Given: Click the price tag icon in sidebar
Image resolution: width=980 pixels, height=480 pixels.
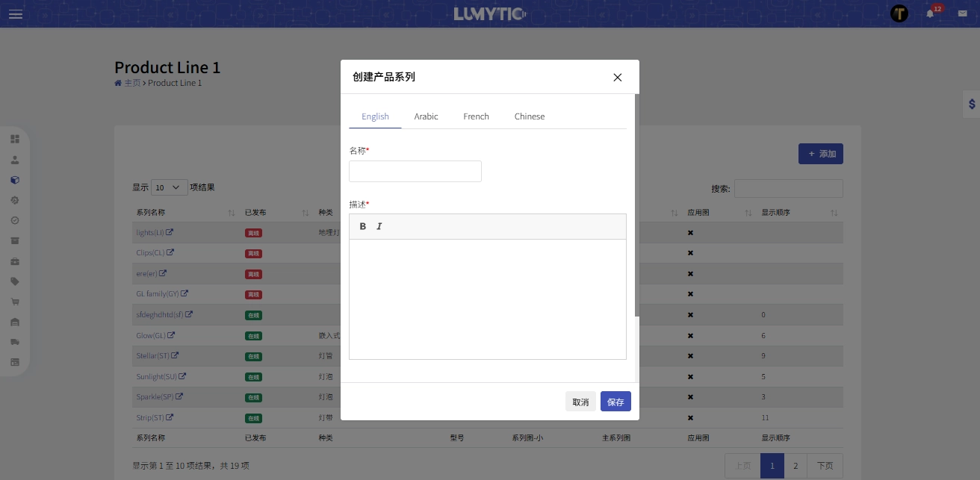Looking at the screenshot, I should coord(15,281).
